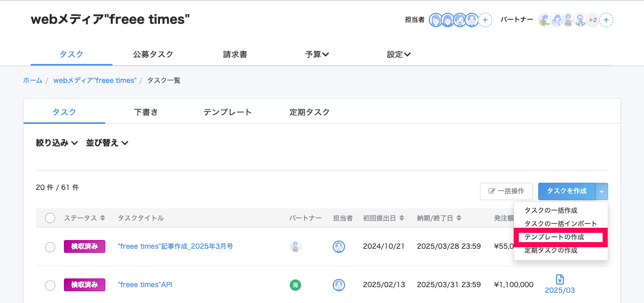Click the 2025/02/13 date cell
The image size is (644, 303).
[x=384, y=285]
